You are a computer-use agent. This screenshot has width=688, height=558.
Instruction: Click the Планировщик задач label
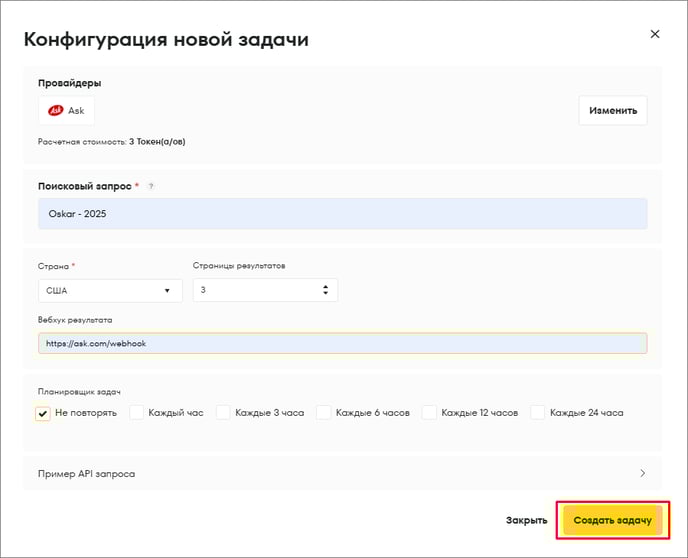click(x=79, y=392)
